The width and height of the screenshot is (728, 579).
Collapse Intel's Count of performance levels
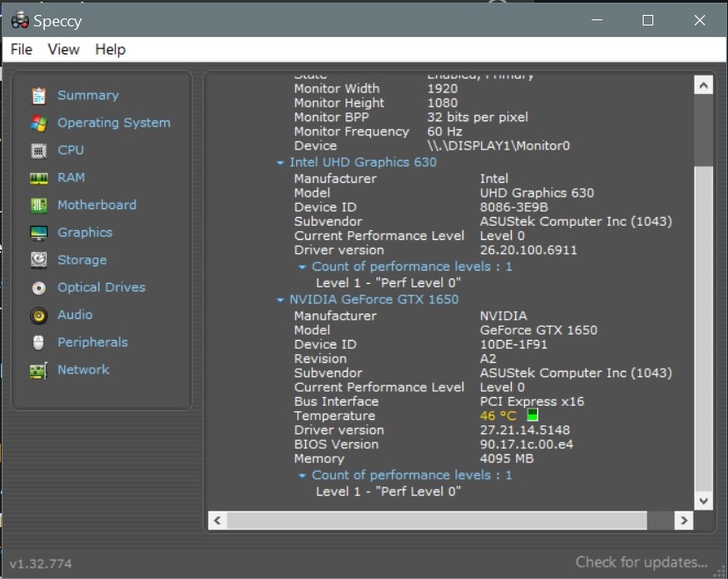tap(302, 267)
